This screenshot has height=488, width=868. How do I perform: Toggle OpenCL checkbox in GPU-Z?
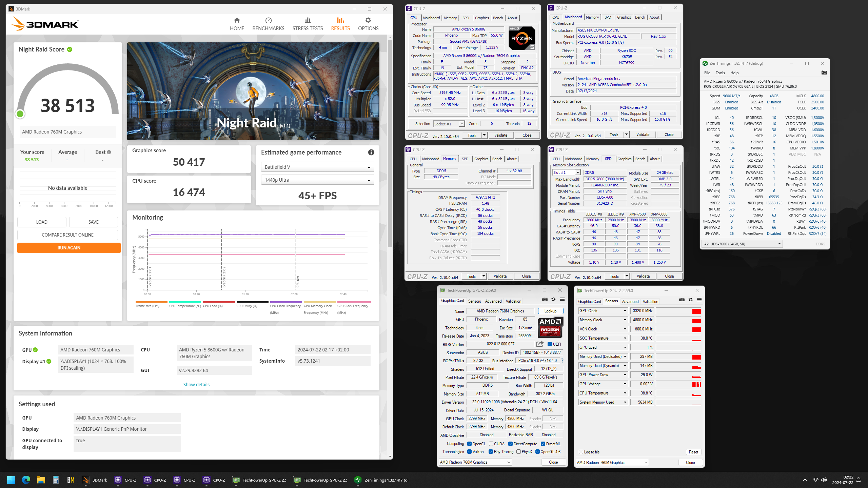click(x=469, y=444)
